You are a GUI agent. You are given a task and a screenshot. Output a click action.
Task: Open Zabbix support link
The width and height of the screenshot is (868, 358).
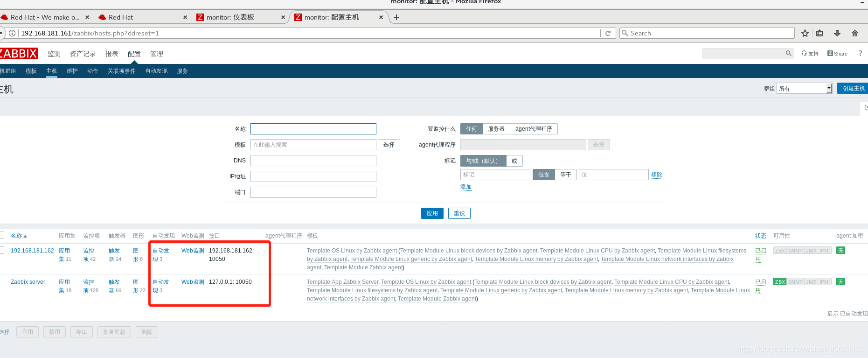(x=810, y=54)
